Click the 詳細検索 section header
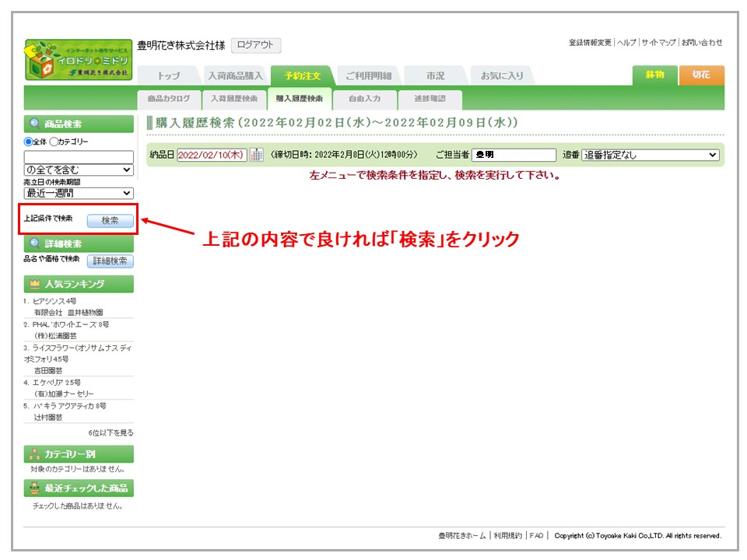747x560 pixels. [79, 243]
